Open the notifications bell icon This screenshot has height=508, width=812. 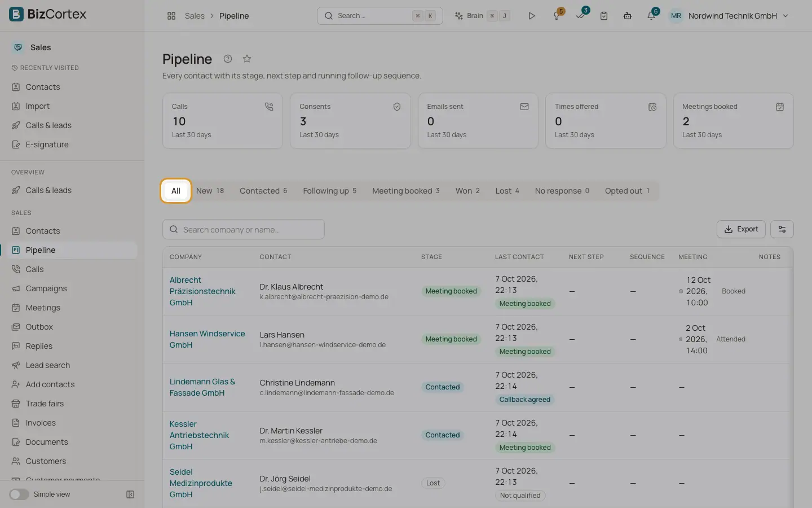(651, 16)
